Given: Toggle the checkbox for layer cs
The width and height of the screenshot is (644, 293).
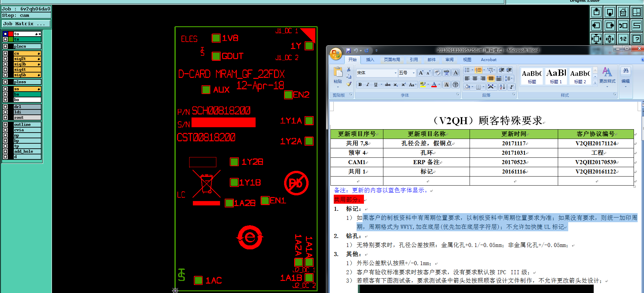Looking at the screenshot, I should (5, 53).
